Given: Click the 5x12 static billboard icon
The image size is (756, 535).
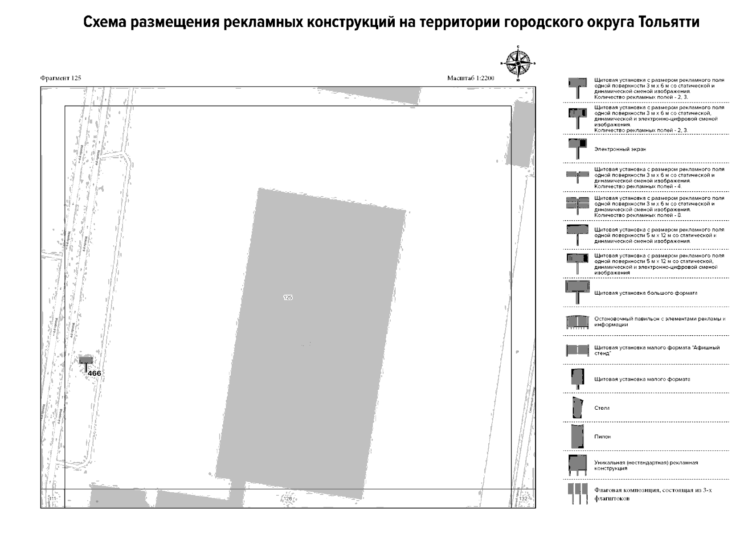Looking at the screenshot, I should pyautogui.click(x=576, y=230).
